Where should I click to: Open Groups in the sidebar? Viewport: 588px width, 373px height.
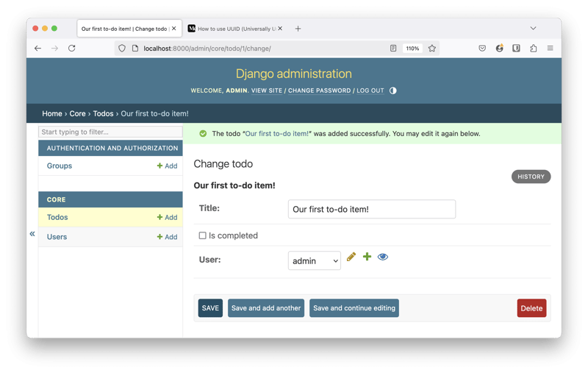coord(60,166)
